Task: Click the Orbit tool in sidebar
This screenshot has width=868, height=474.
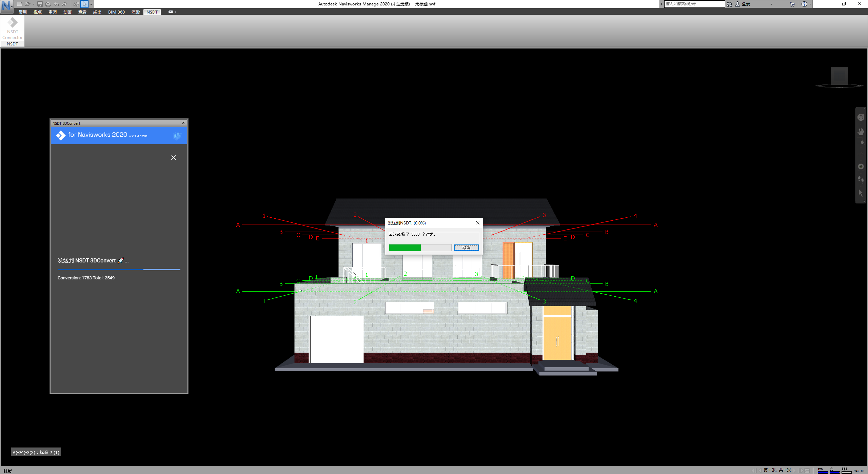Action: (x=861, y=153)
